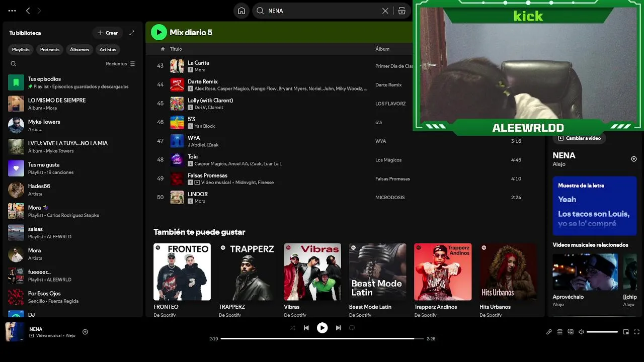644x362 pixels.
Task: Open Los Mágicos album link
Action: click(x=388, y=160)
